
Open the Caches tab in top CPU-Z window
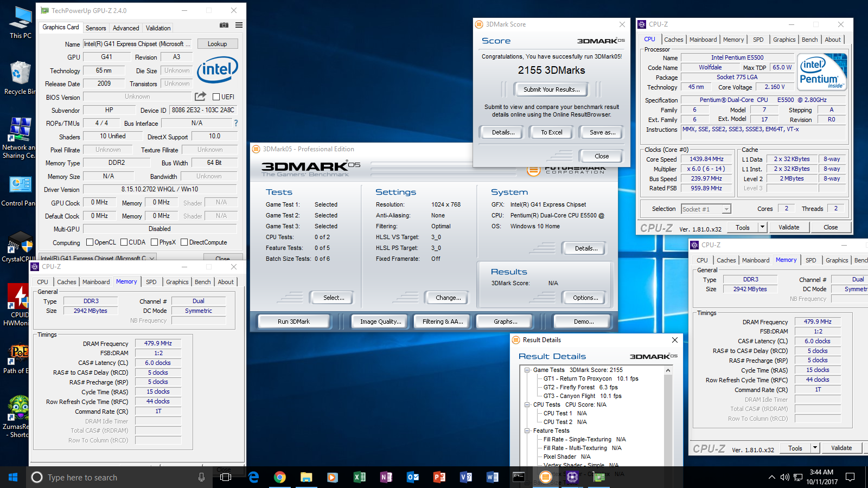674,40
